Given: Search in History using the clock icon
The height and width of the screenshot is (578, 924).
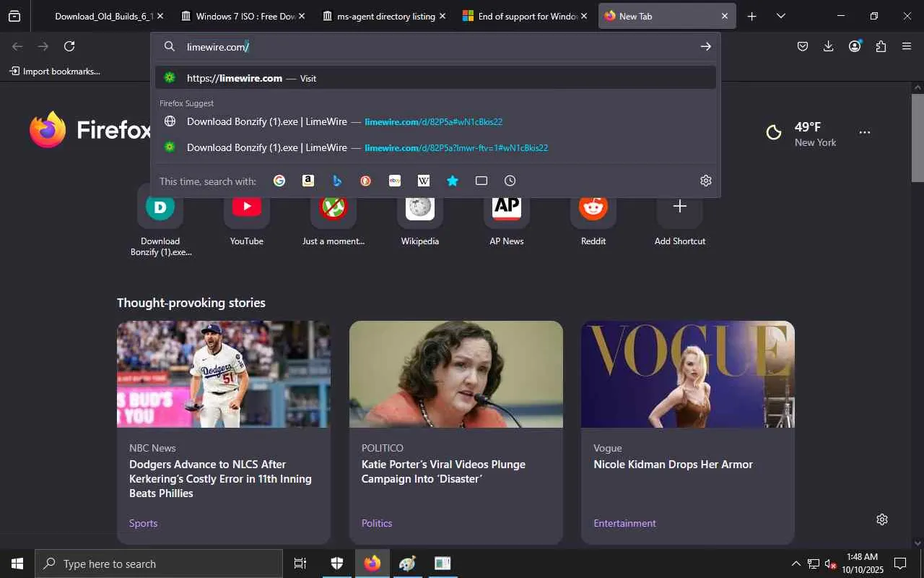Looking at the screenshot, I should (510, 181).
